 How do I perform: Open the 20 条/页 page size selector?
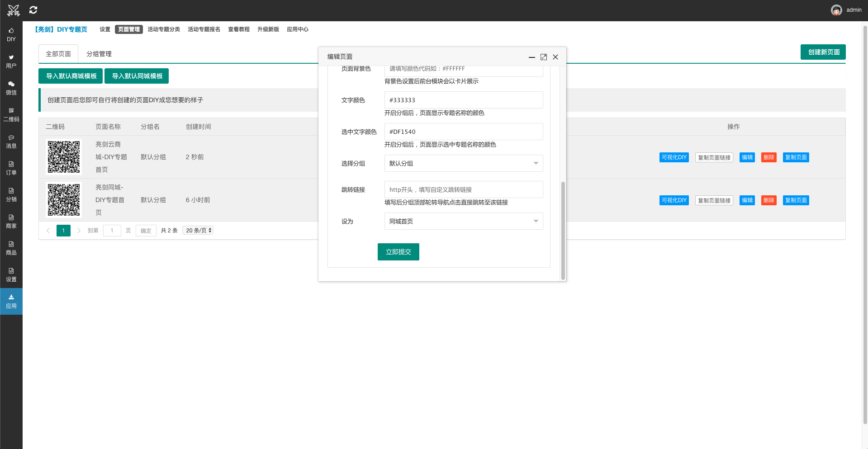198,231
